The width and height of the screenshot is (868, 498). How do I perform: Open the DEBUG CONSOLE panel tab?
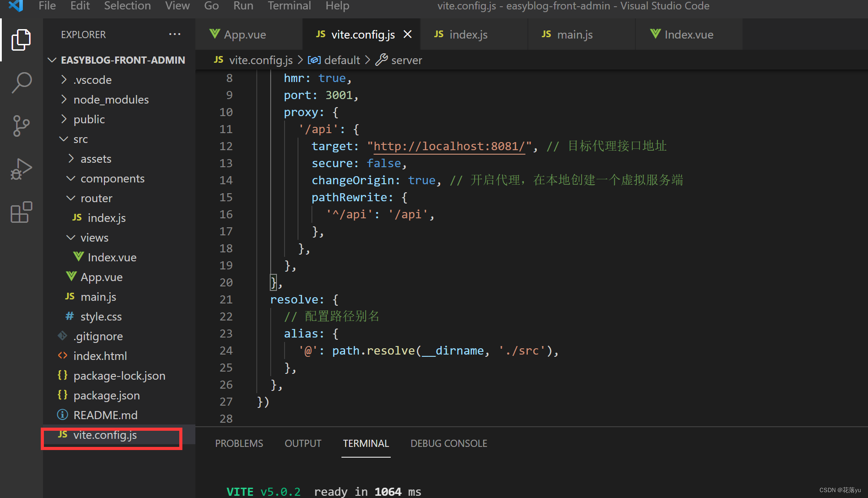[449, 442]
